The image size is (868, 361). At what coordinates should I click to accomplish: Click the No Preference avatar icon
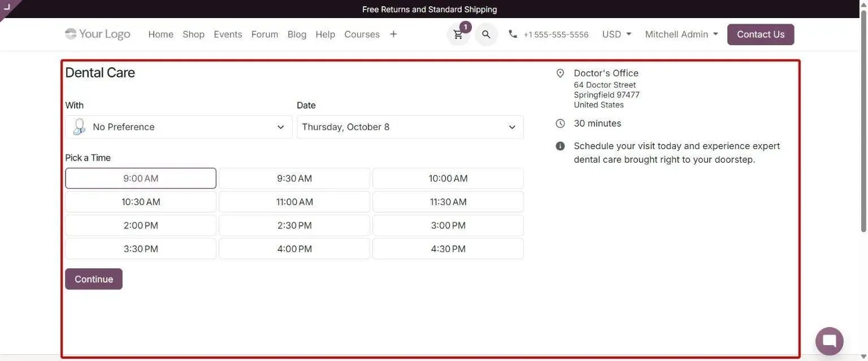click(x=79, y=127)
